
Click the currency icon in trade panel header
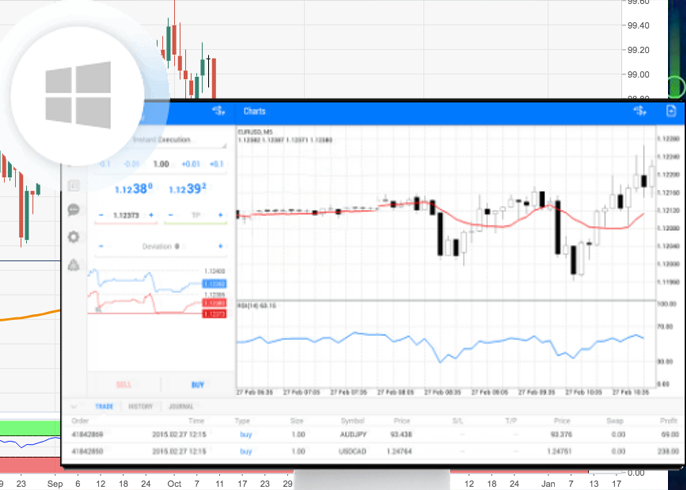pyautogui.click(x=220, y=111)
